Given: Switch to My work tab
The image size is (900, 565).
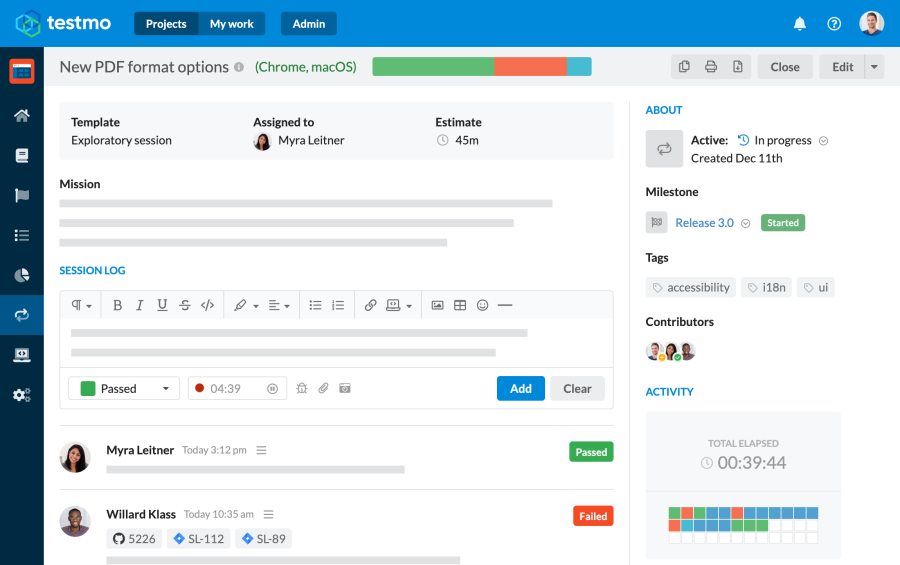Looking at the screenshot, I should 231,24.
